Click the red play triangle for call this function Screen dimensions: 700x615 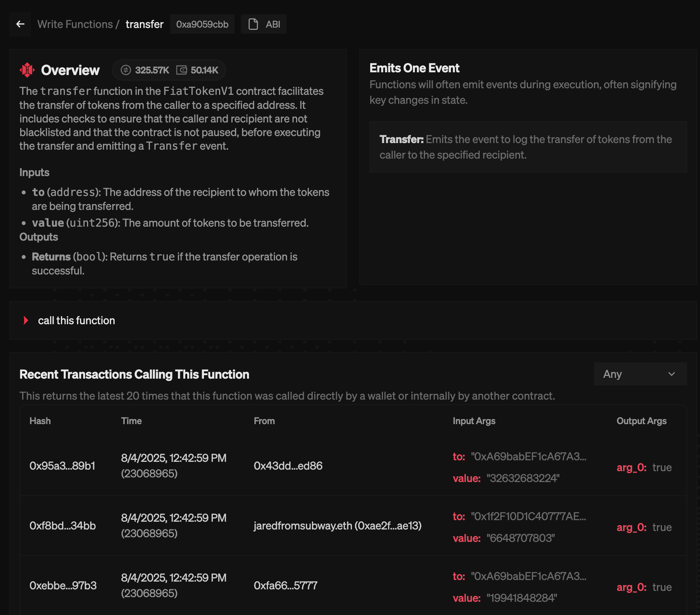coord(26,320)
